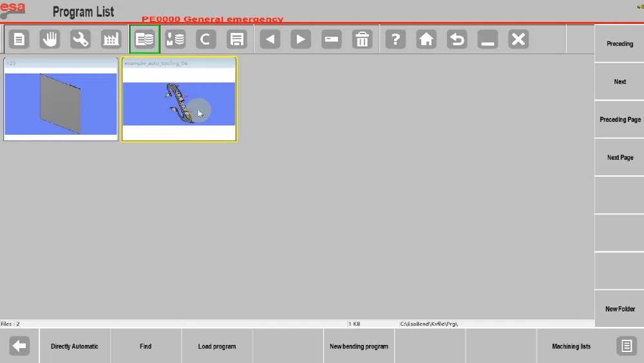Select the manual mode hand icon
This screenshot has height=363, width=644.
click(50, 39)
